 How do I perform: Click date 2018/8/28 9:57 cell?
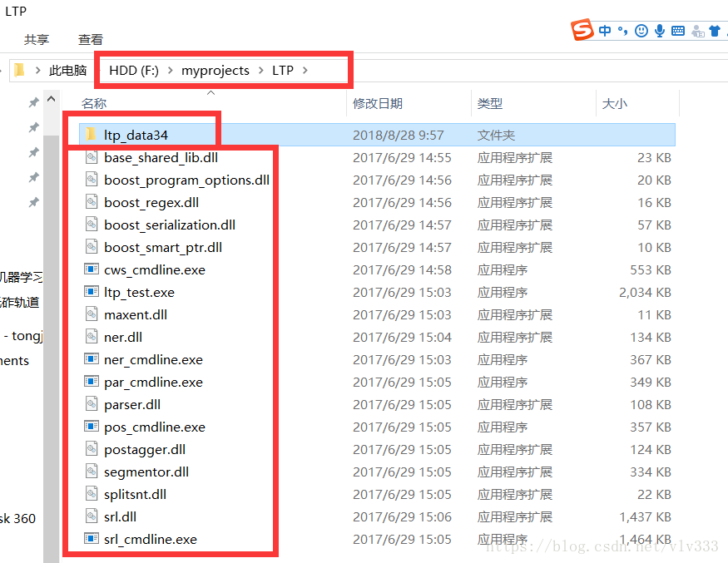399,135
